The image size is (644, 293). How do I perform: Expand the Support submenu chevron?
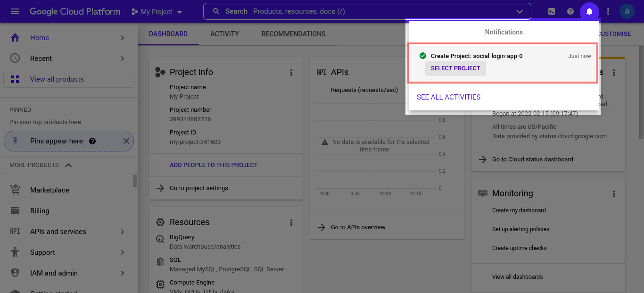tap(122, 252)
